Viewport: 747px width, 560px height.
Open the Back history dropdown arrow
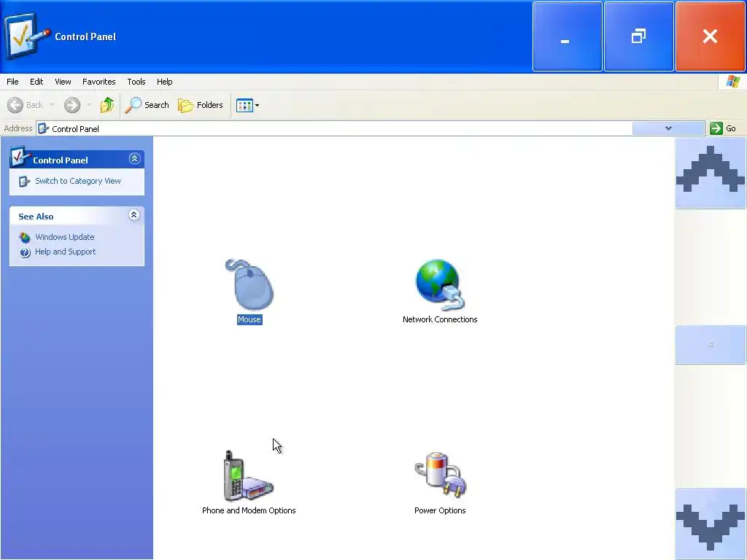(53, 105)
